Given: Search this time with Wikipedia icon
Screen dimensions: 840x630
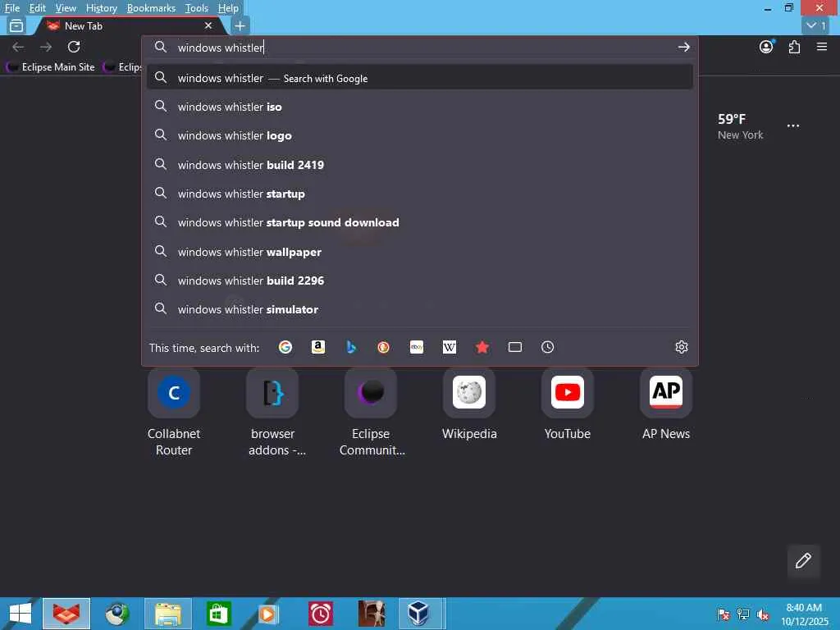Looking at the screenshot, I should click(450, 347).
